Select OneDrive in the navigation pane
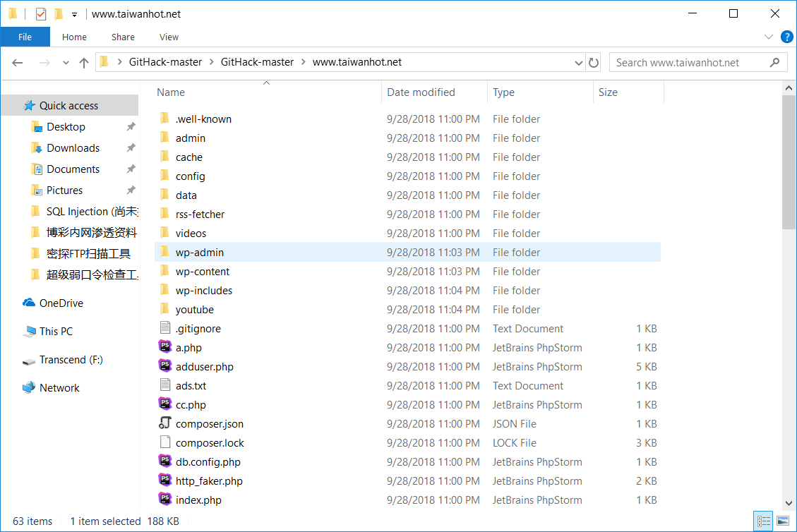This screenshot has width=797, height=532. coord(61,303)
